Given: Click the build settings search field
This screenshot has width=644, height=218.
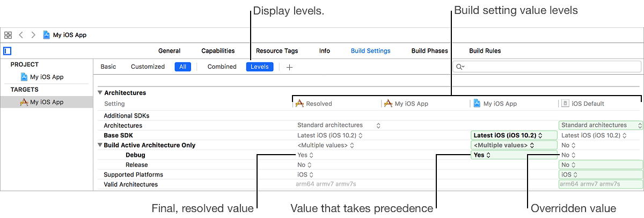Looking at the screenshot, I should coord(547,67).
